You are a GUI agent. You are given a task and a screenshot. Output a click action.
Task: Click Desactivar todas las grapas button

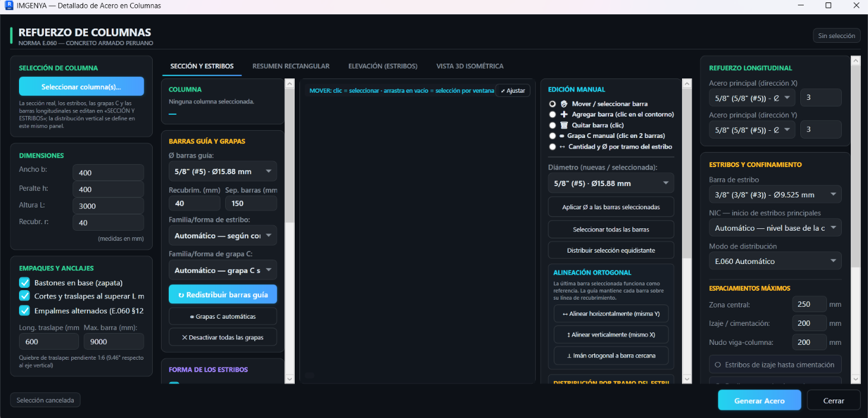click(223, 337)
